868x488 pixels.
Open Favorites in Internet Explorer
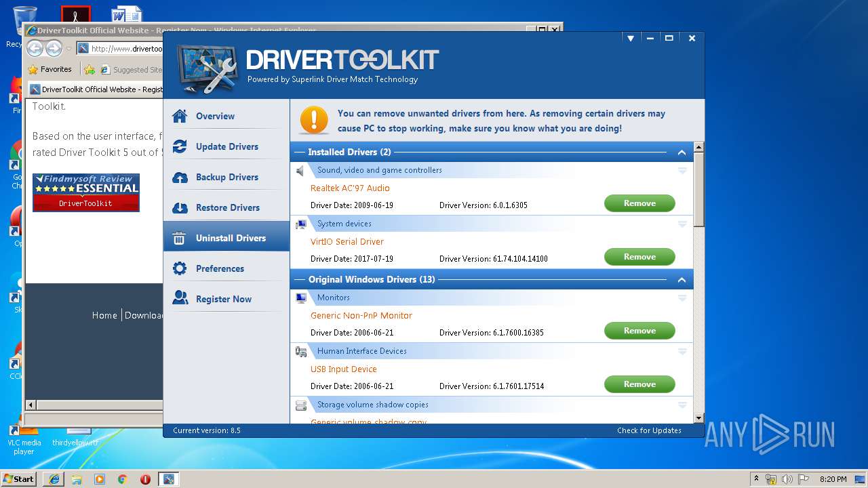pos(50,69)
